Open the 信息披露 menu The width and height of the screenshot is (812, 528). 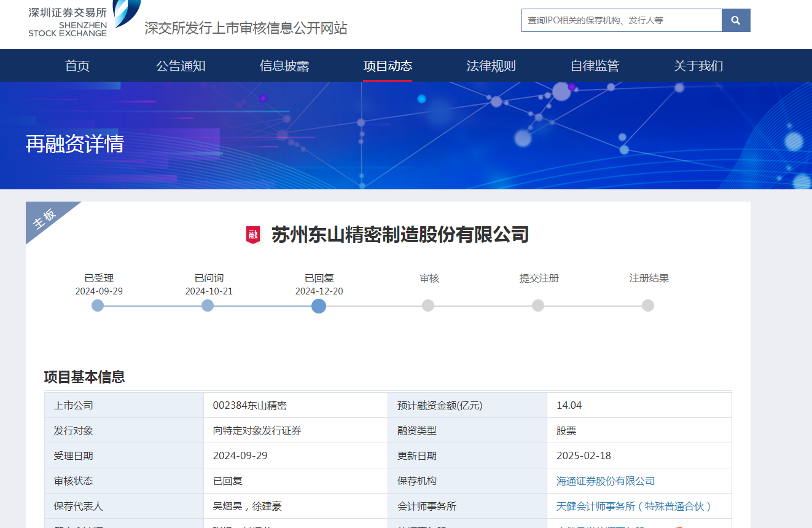tap(284, 66)
